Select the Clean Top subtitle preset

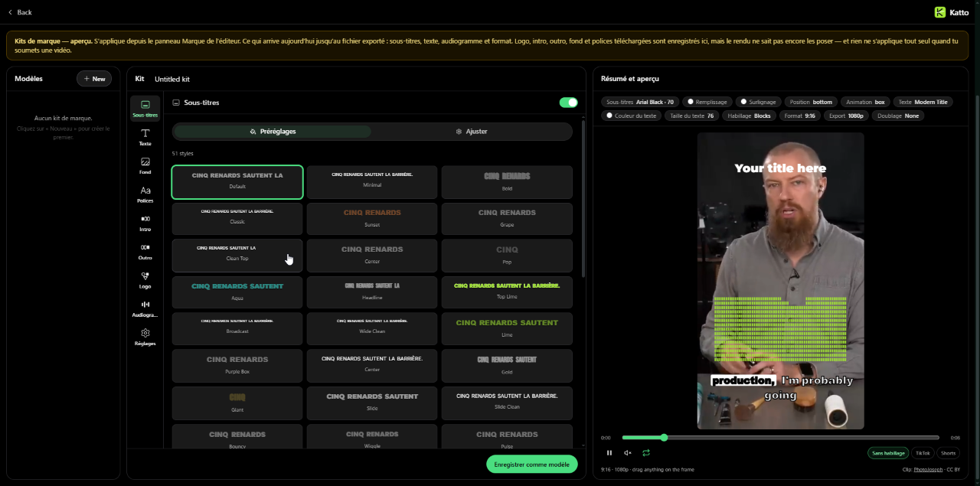(x=237, y=256)
